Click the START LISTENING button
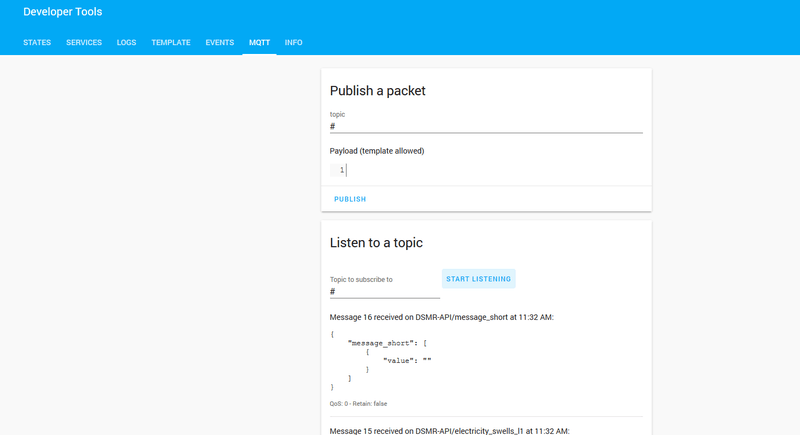The height and width of the screenshot is (435, 800). pos(479,279)
